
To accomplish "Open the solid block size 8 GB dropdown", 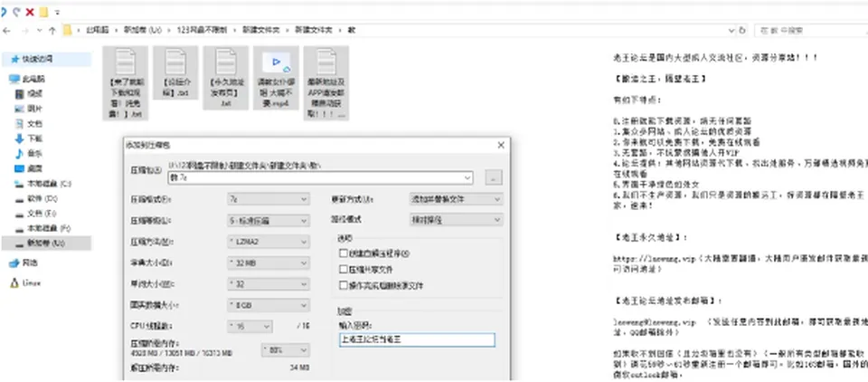I will [268, 305].
